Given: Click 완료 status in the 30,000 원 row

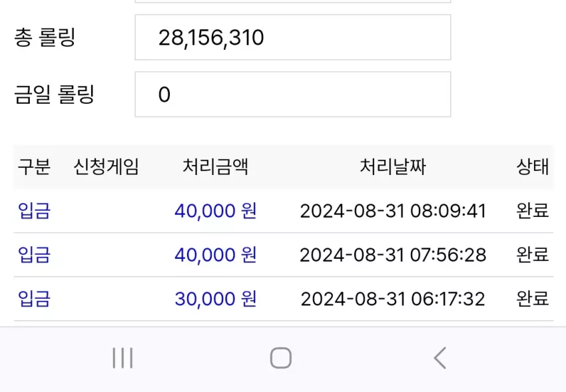Looking at the screenshot, I should coord(533,299).
